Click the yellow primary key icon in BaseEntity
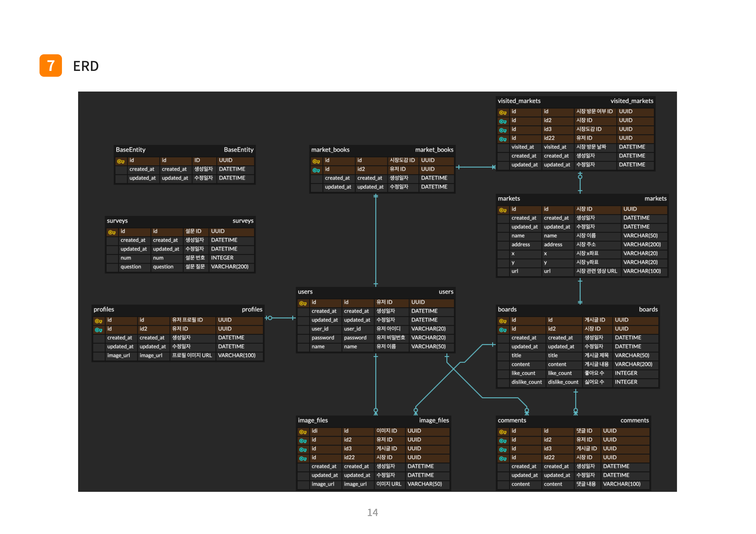Screen dimensions: 756x534 121,161
